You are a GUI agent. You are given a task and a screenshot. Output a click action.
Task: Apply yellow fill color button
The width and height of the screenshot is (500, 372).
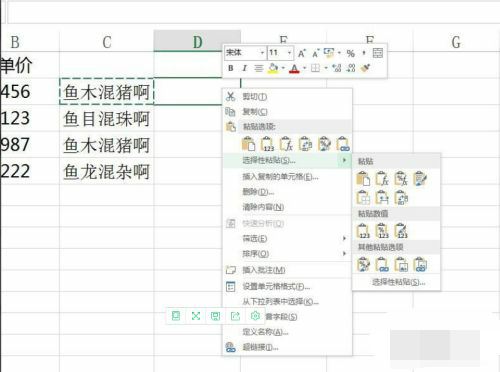[x=273, y=68]
